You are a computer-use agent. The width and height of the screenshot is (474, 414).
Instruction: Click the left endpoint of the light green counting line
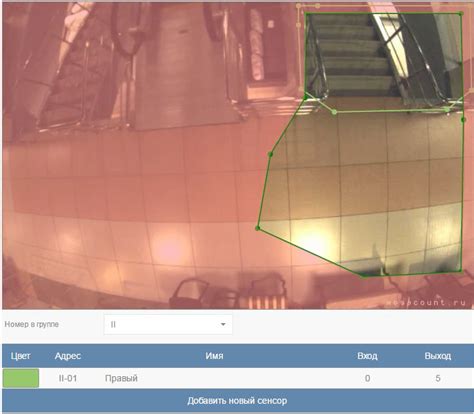tap(334, 112)
